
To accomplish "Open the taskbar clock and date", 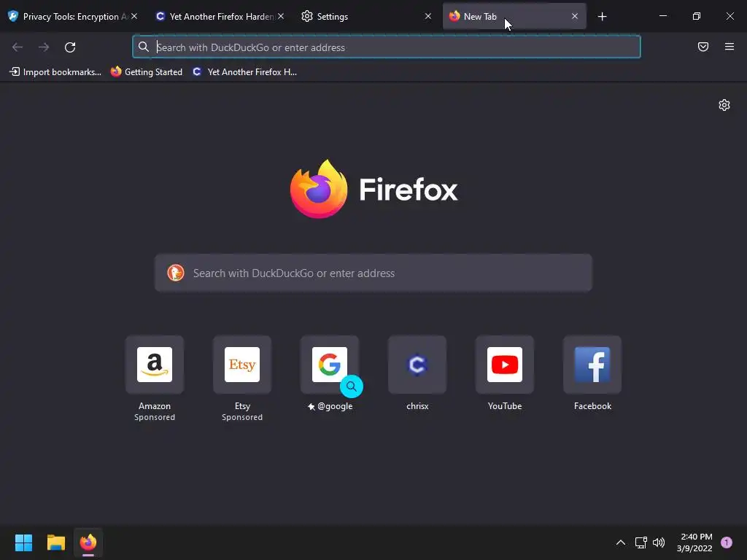I will click(x=694, y=542).
